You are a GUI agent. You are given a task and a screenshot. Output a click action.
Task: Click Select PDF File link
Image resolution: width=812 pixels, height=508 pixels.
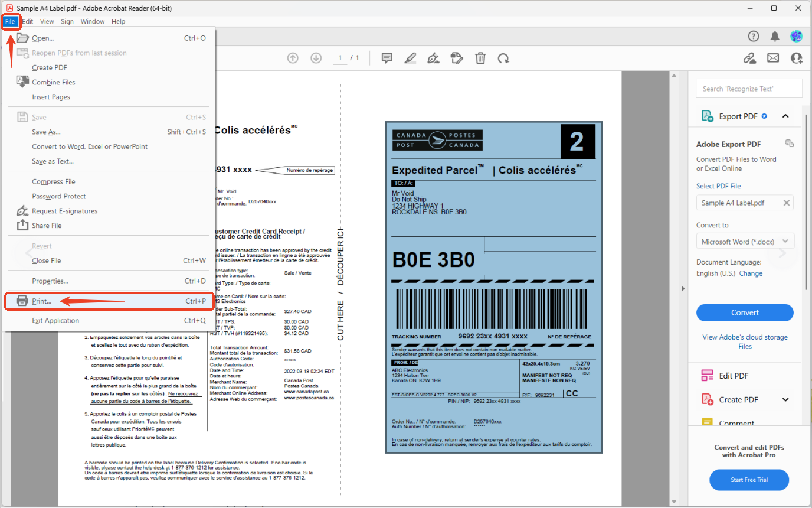pos(718,186)
